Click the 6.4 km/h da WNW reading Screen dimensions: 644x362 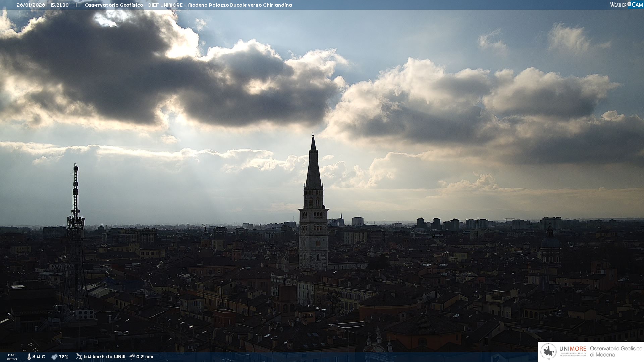coord(104,357)
